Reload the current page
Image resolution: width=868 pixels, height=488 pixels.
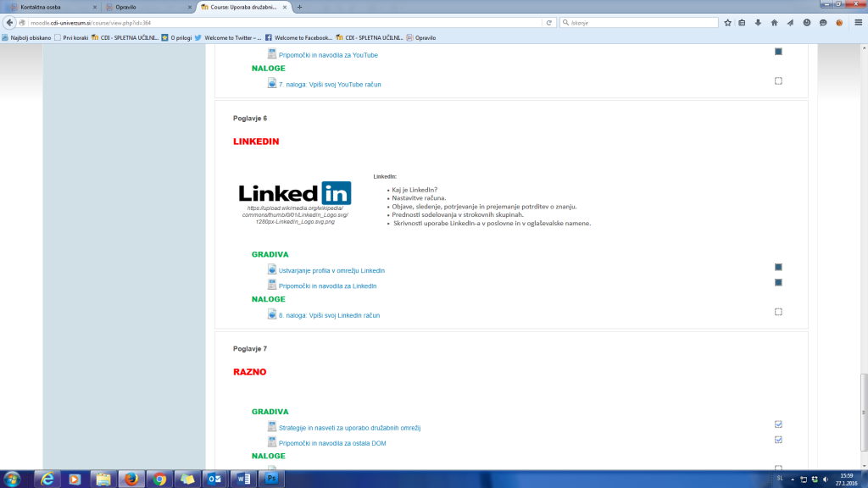549,23
